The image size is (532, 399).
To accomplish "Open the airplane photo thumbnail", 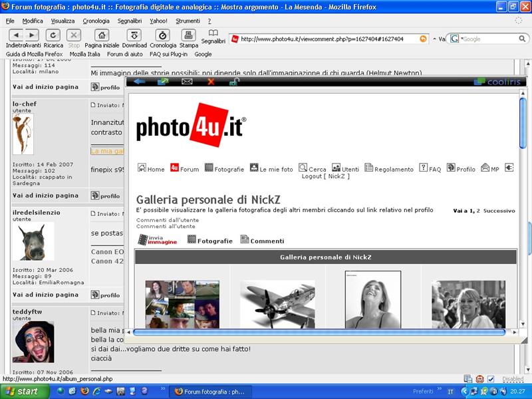I will tap(277, 304).
